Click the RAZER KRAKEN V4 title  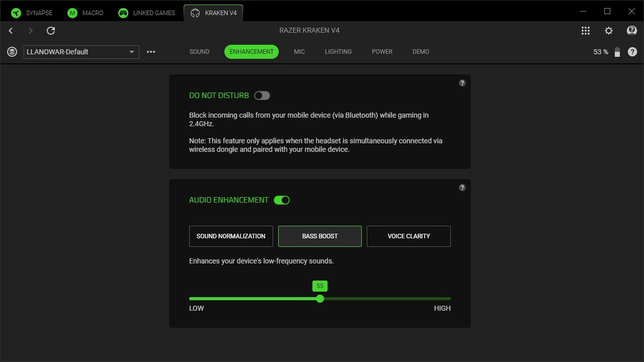(309, 30)
